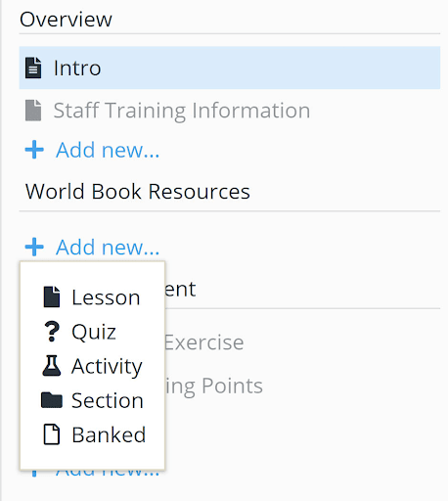Click the Section folder icon
This screenshot has height=501, width=448.
(52, 400)
